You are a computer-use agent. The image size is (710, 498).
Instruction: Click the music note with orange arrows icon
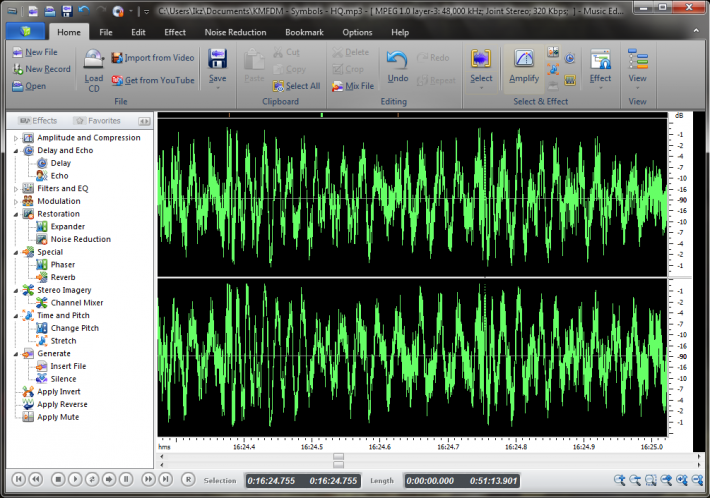pyautogui.click(x=553, y=69)
